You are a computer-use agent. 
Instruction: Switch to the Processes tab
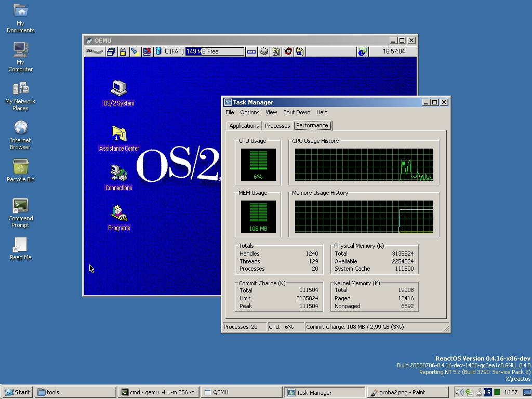(277, 125)
